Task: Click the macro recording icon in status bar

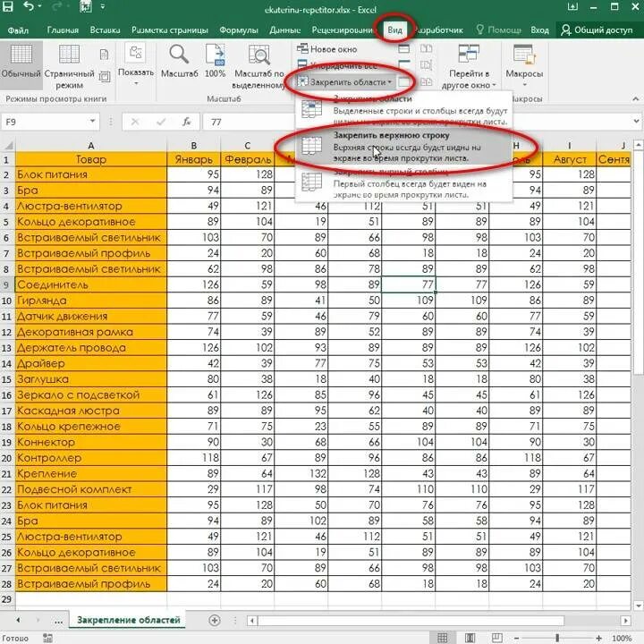Action: (x=47, y=638)
